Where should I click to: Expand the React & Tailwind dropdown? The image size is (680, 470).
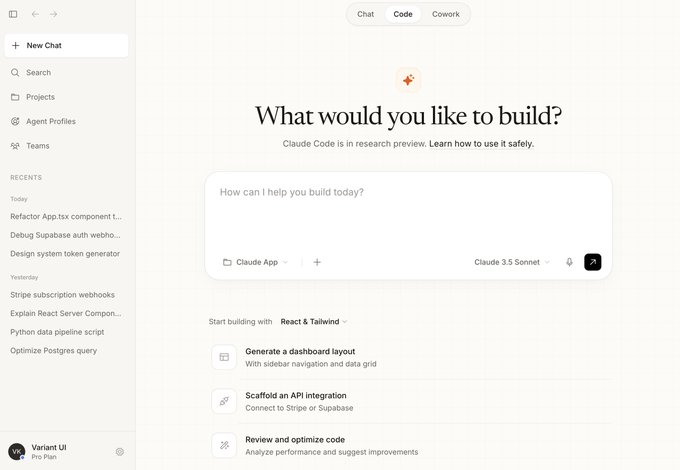(x=314, y=322)
